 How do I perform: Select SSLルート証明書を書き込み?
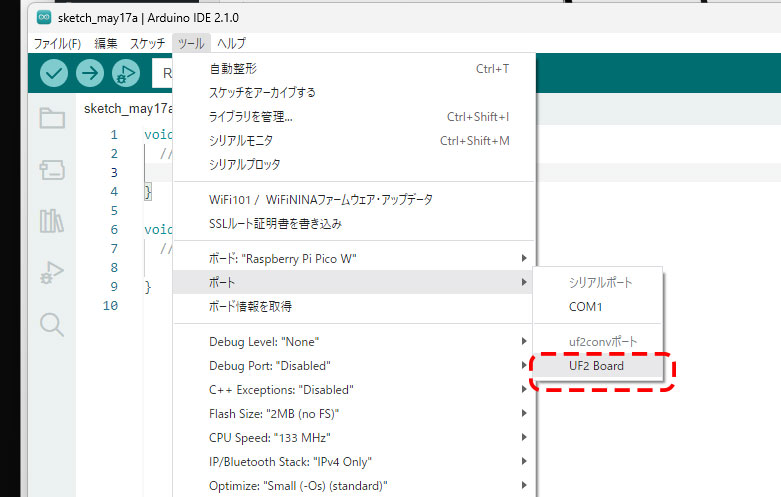[x=354, y=224]
